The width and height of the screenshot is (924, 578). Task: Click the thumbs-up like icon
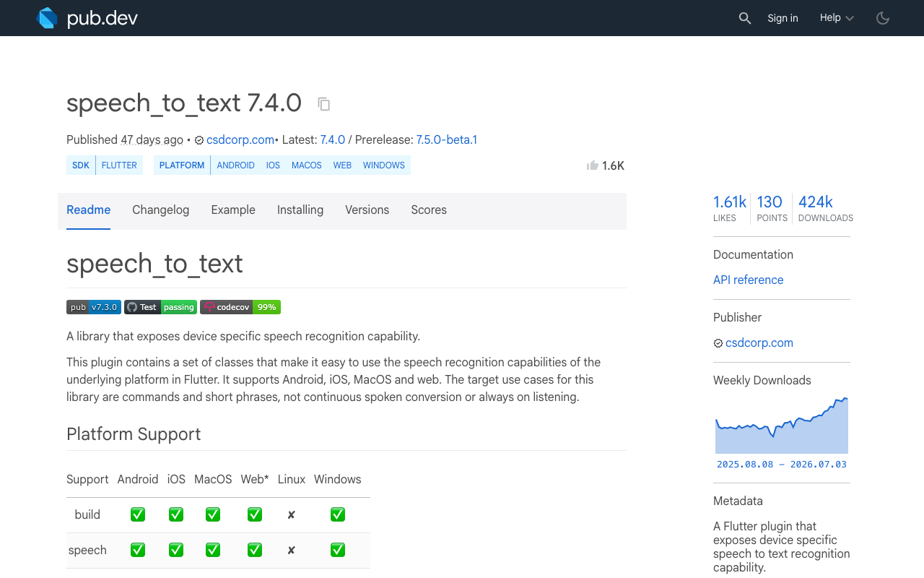(593, 165)
